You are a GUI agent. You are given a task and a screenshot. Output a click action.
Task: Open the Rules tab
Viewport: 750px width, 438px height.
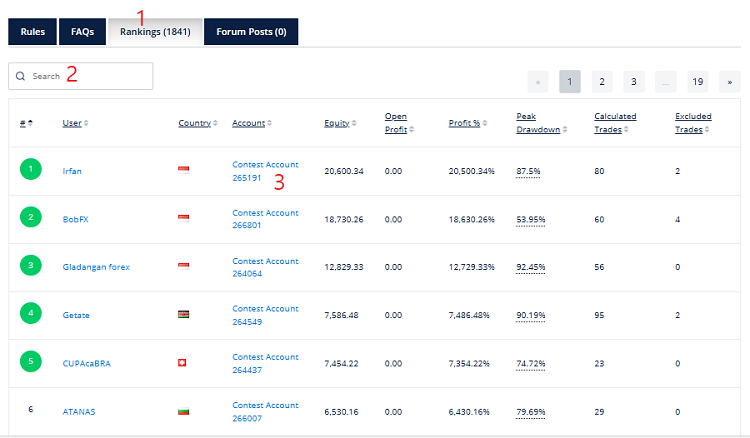click(x=33, y=32)
